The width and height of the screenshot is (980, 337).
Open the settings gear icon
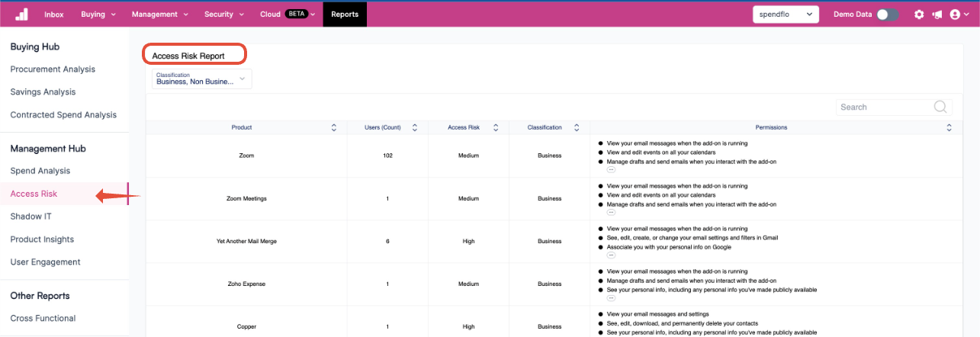tap(919, 14)
